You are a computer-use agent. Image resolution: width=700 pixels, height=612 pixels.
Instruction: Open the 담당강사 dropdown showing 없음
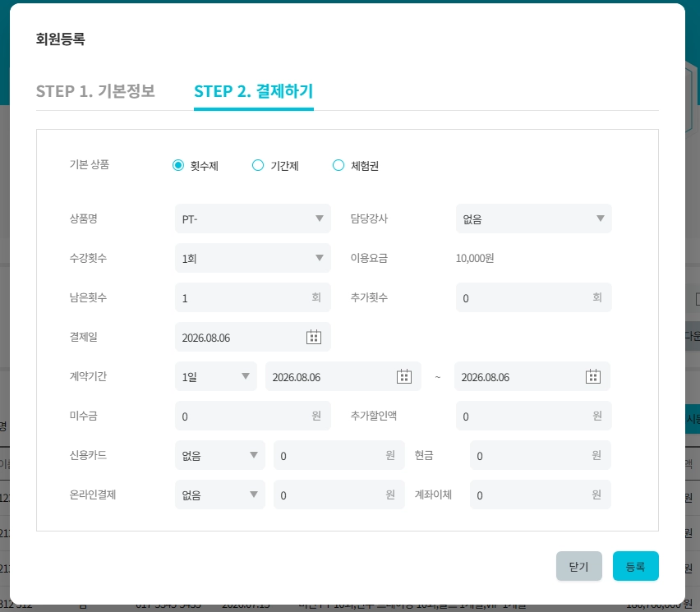coord(533,219)
